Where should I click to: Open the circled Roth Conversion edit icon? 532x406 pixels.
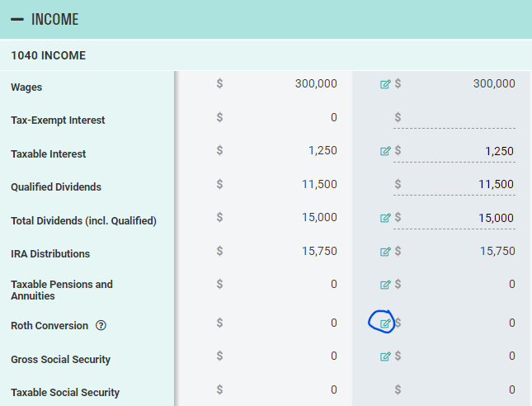point(385,323)
